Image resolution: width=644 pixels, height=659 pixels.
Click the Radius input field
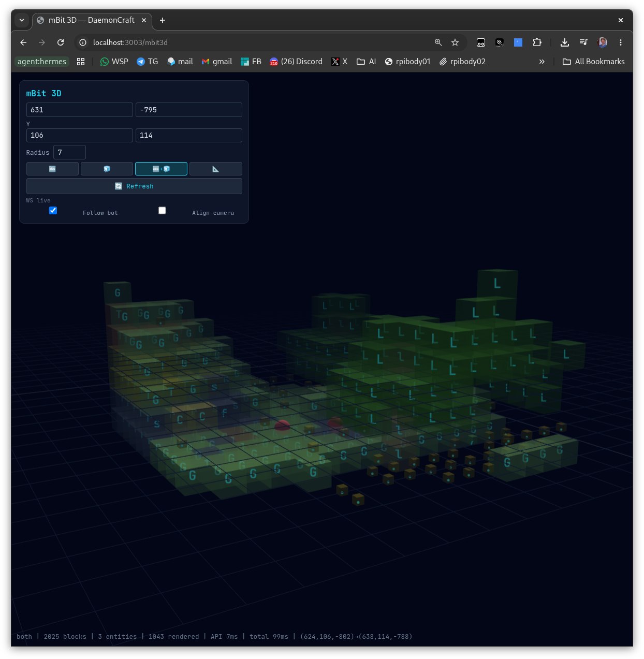(69, 152)
